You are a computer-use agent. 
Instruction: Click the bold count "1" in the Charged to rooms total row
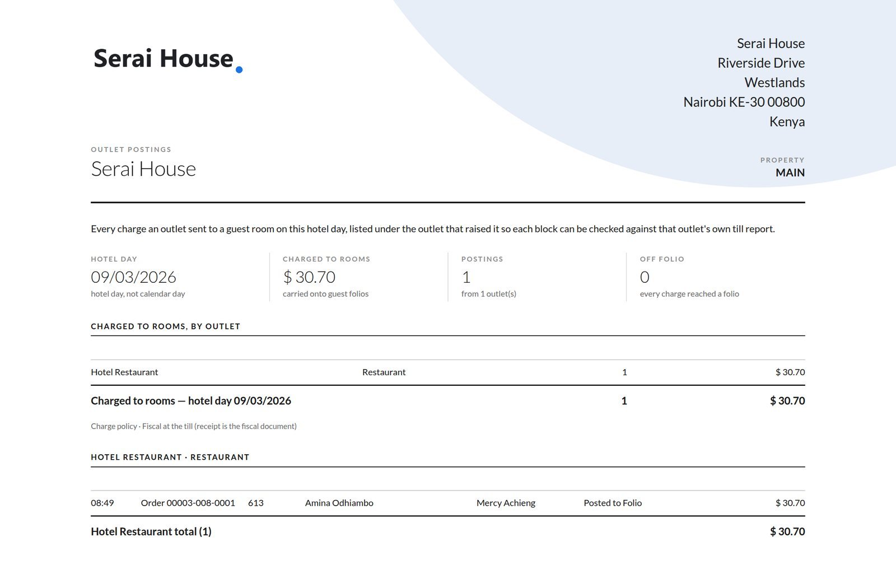624,401
